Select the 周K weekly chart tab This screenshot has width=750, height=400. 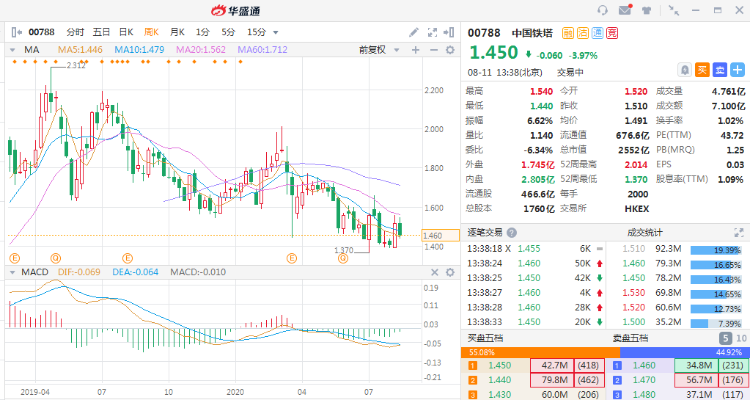tap(151, 32)
